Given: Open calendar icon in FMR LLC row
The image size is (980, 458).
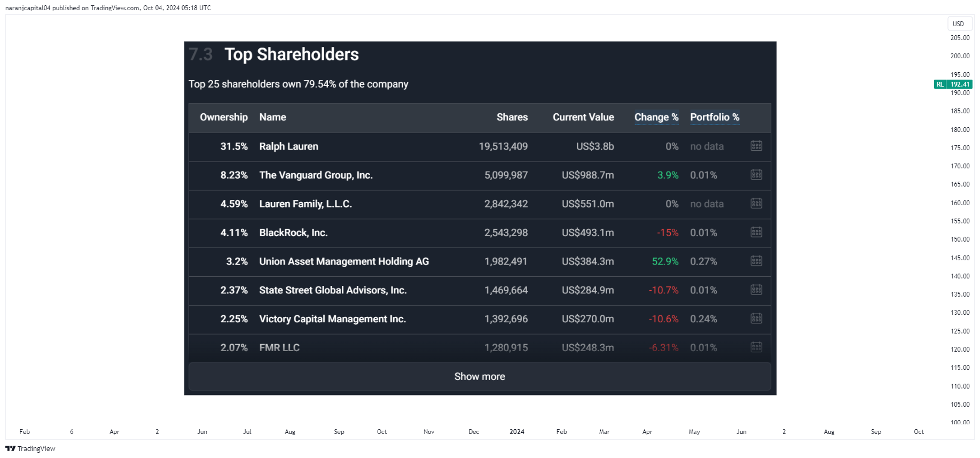Looking at the screenshot, I should click(x=756, y=347).
